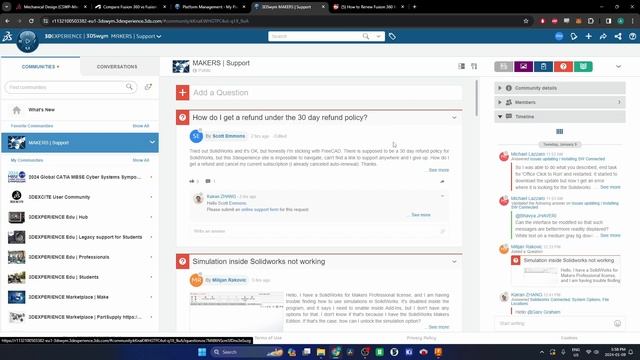
Task: Click the taskbar Search box
Action: click(x=247, y=352)
